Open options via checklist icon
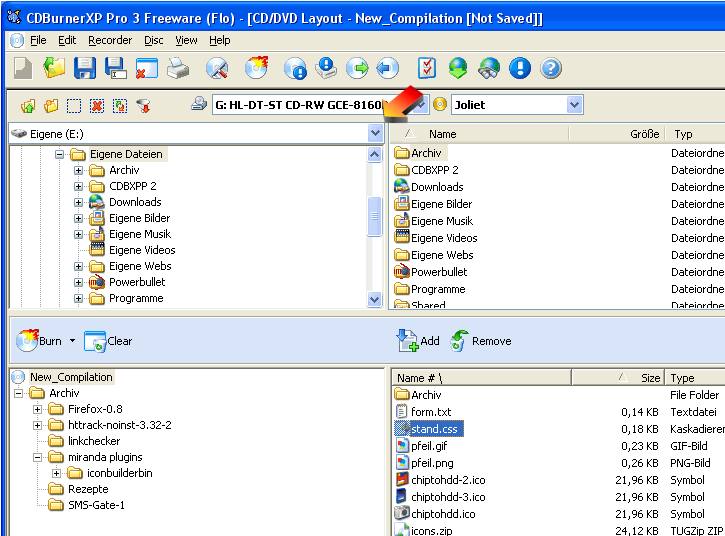725x536 pixels. (x=427, y=68)
